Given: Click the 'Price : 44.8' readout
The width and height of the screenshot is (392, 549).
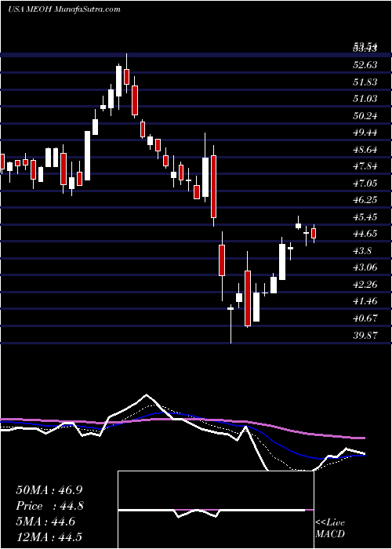Looking at the screenshot, I should point(49,506).
